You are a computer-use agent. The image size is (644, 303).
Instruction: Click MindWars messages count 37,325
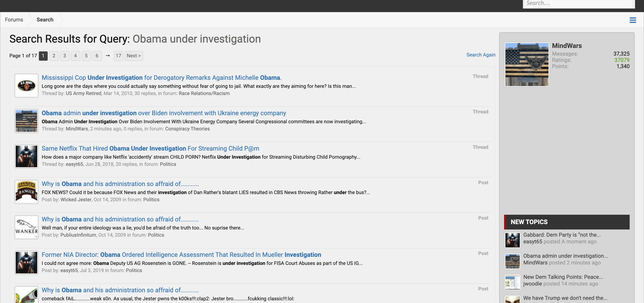621,54
